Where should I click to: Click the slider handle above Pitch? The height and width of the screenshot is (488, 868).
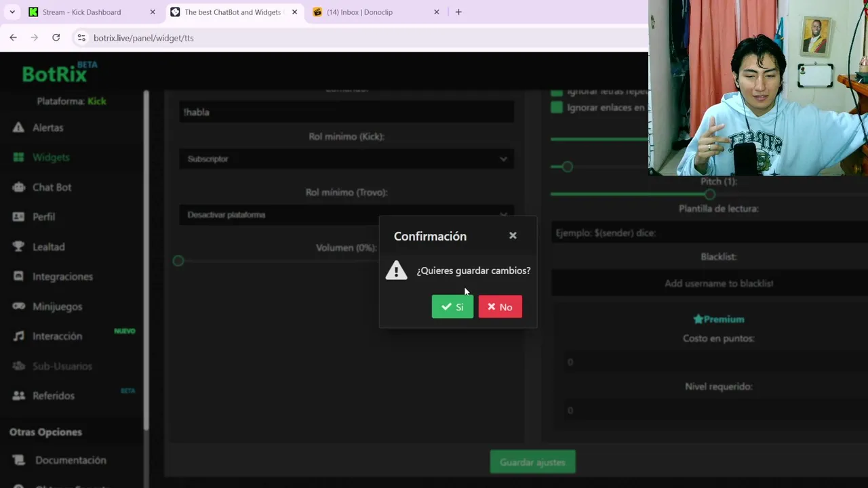pos(568,167)
